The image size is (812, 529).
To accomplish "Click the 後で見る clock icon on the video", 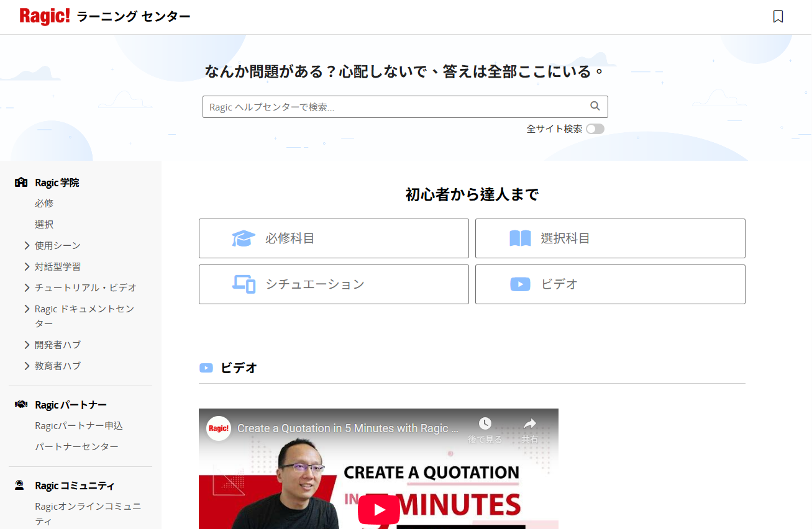I will click(x=485, y=423).
